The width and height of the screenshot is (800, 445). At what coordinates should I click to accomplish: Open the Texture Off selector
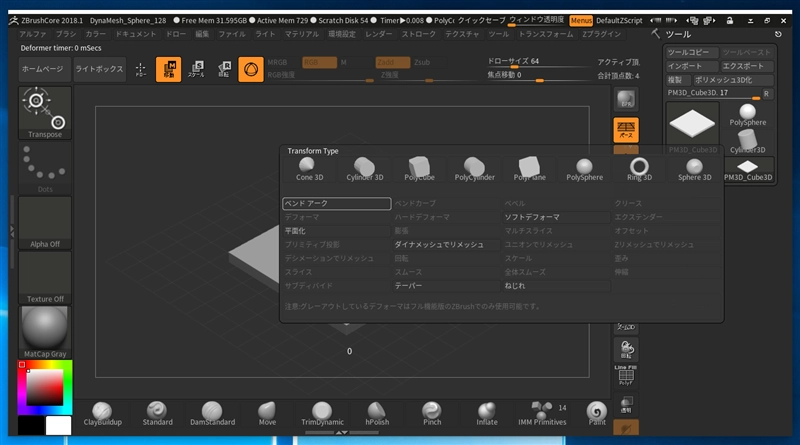tap(45, 278)
